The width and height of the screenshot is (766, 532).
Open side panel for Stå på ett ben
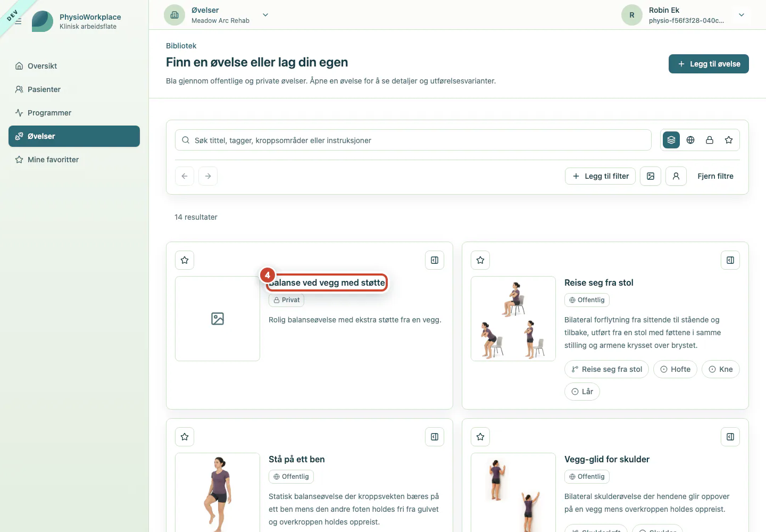click(x=435, y=437)
